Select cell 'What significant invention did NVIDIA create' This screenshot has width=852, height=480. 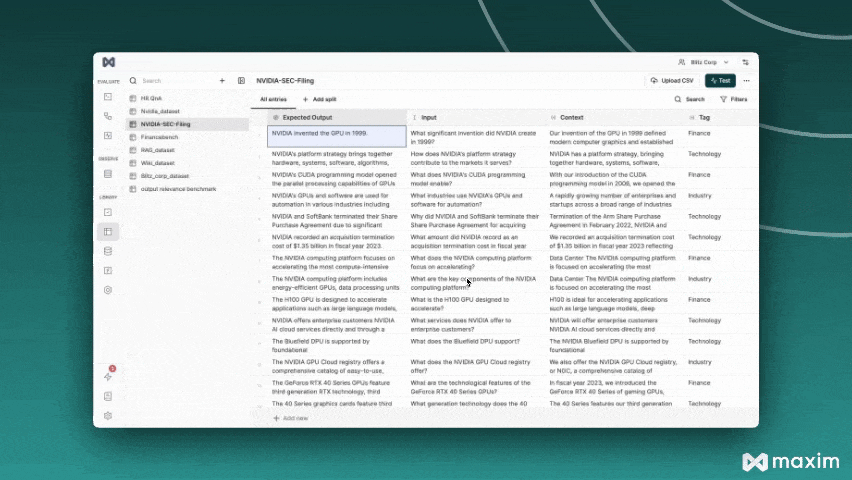[x=475, y=137]
